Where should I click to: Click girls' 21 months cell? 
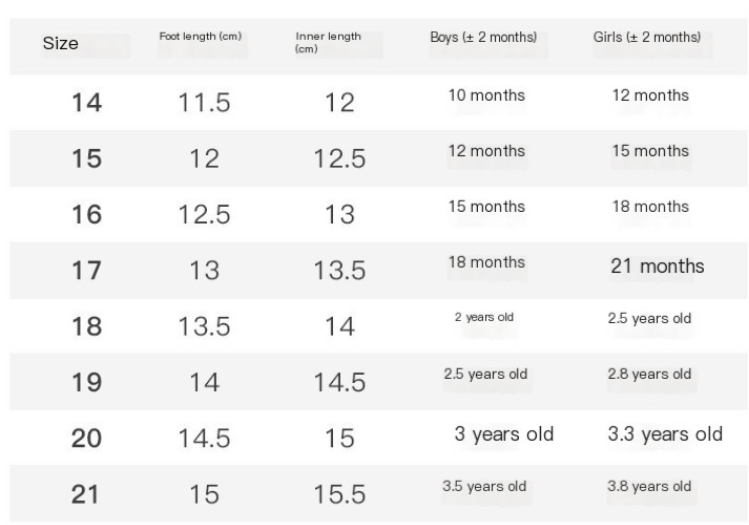point(657,266)
